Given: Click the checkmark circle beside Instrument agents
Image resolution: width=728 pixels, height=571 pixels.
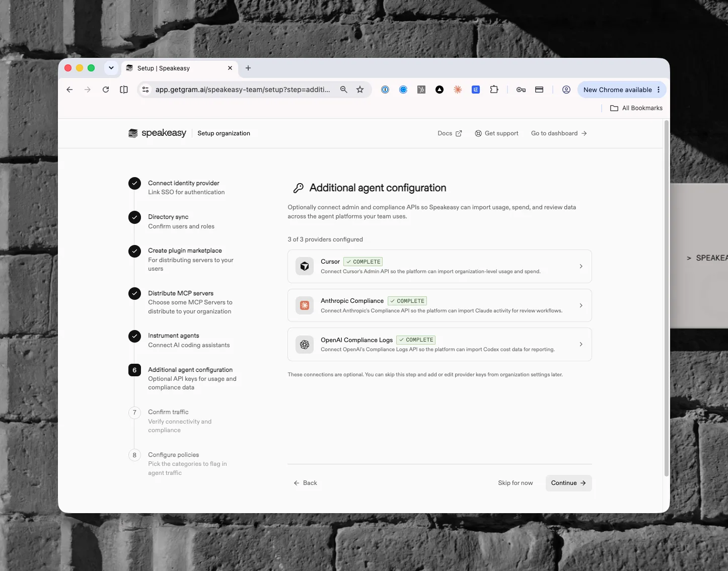Looking at the screenshot, I should click(134, 336).
